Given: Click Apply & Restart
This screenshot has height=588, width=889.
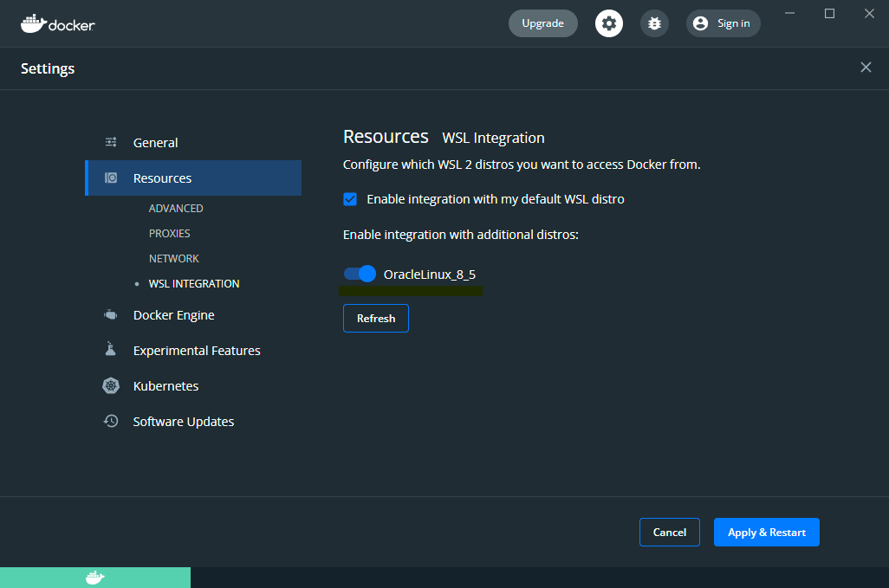Looking at the screenshot, I should tap(767, 532).
